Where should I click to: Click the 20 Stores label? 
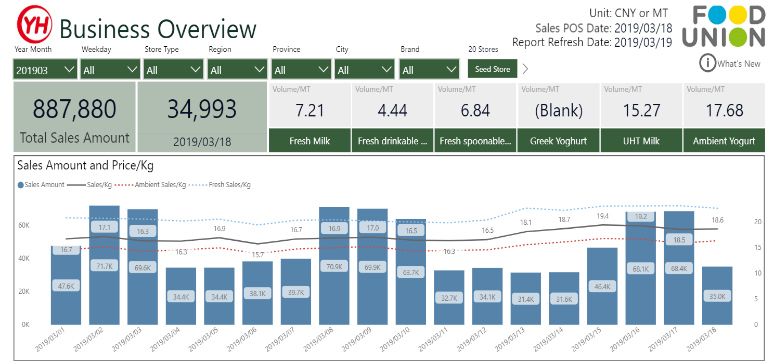(x=483, y=49)
